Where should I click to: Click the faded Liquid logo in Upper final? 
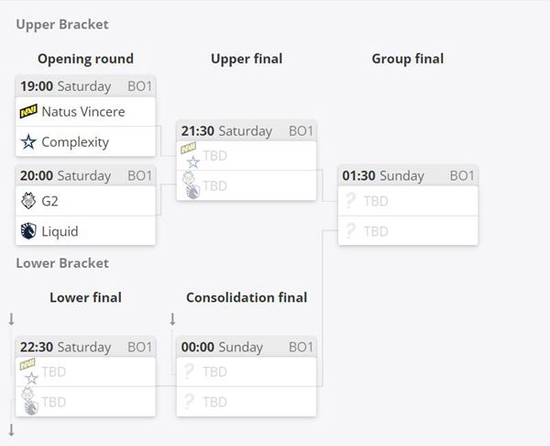click(193, 191)
